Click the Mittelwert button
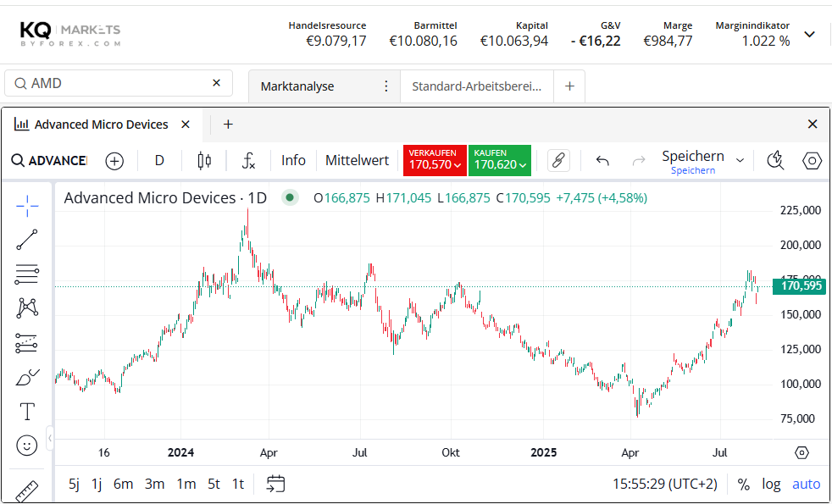832x504 pixels. click(x=357, y=161)
